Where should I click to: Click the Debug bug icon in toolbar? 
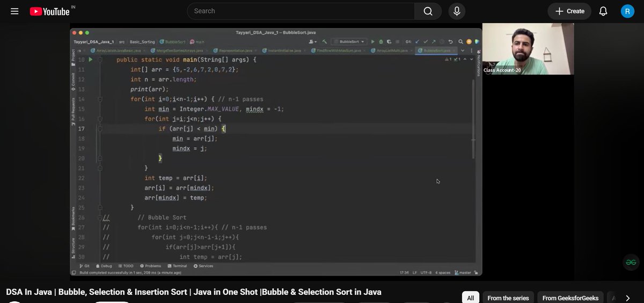click(380, 41)
